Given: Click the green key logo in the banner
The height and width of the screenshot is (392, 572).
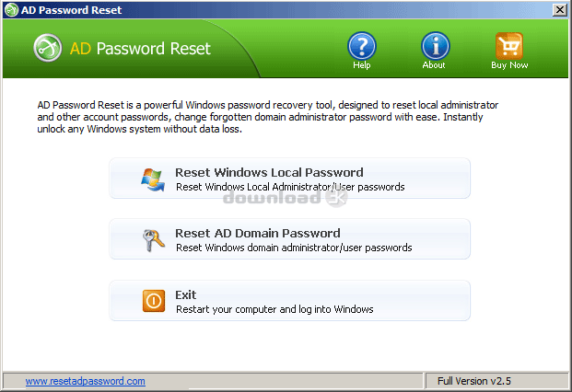Looking at the screenshot, I should point(47,48).
